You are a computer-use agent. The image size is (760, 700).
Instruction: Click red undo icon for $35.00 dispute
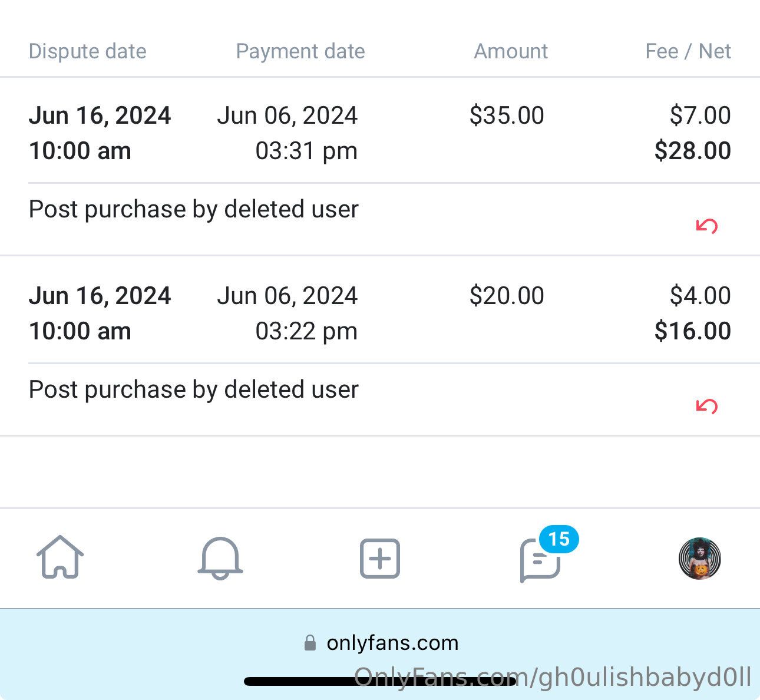pos(706,226)
